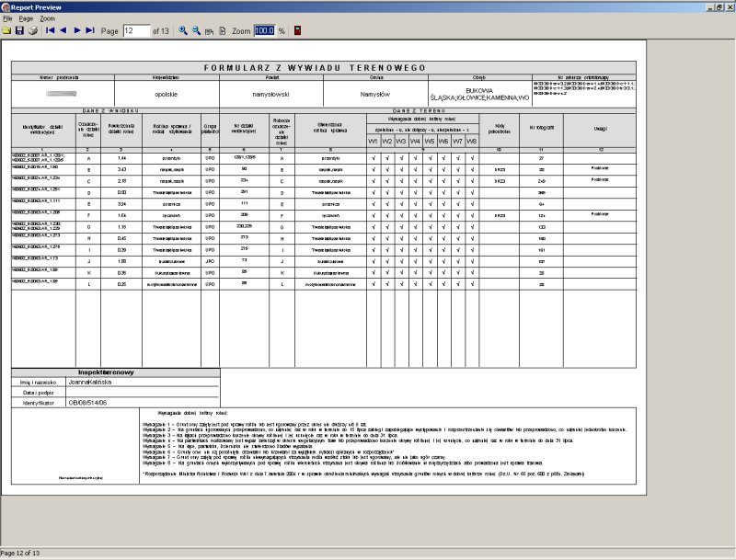Click the area value "3.43" in the table
Screen dimensions: 736x560
(121, 170)
